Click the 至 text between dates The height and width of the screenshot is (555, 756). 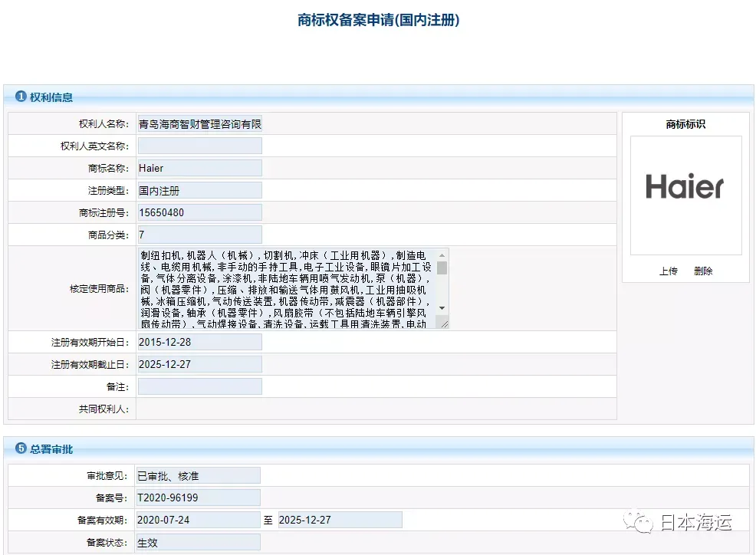click(x=268, y=521)
